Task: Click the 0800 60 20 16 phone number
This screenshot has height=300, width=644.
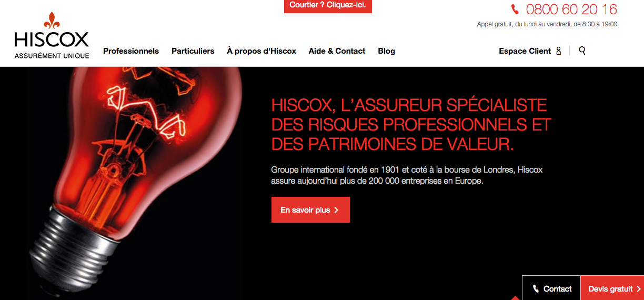Action: [x=571, y=9]
